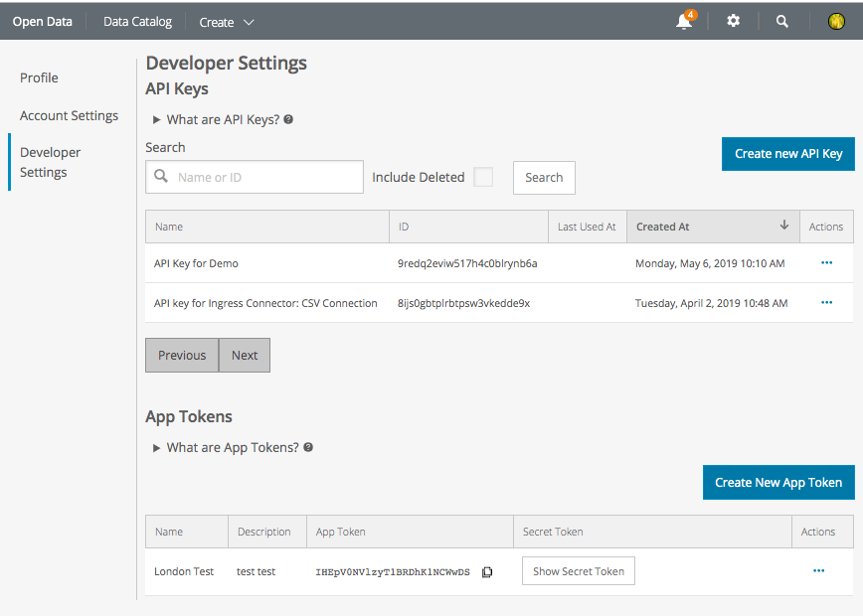Go to Open Data home

click(x=43, y=22)
